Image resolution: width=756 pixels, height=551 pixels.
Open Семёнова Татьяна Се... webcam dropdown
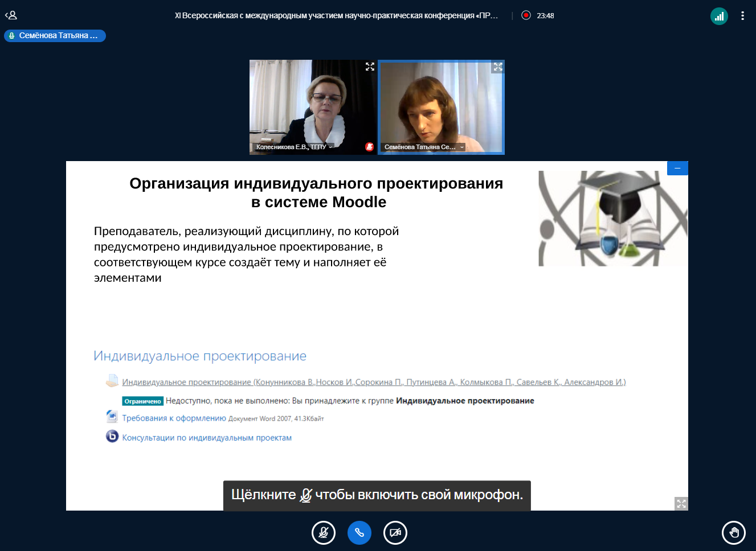pos(423,147)
